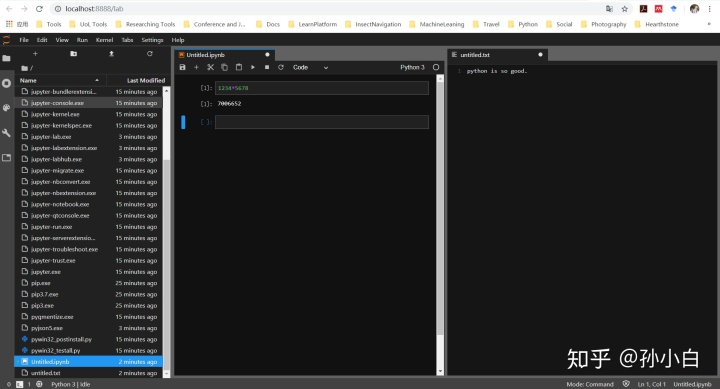Click 'Mode: Command' in status bar

click(590, 384)
